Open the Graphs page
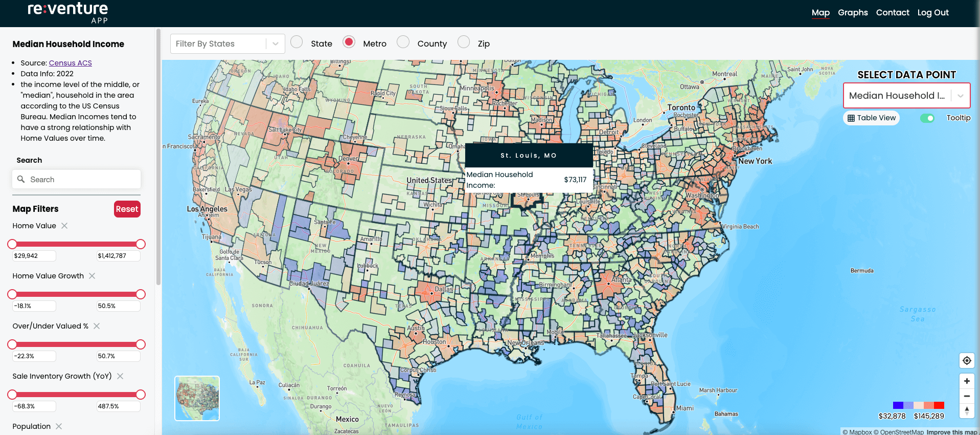980x435 pixels. pos(853,12)
